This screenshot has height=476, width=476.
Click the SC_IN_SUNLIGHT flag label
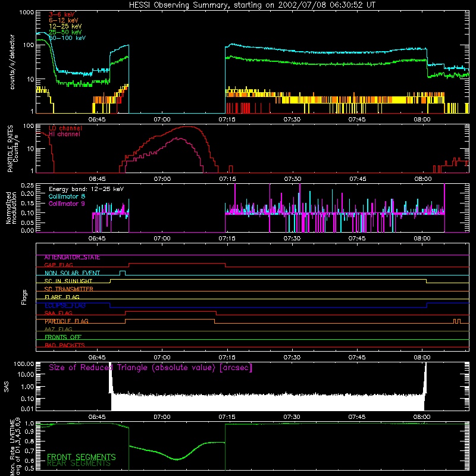click(68, 281)
